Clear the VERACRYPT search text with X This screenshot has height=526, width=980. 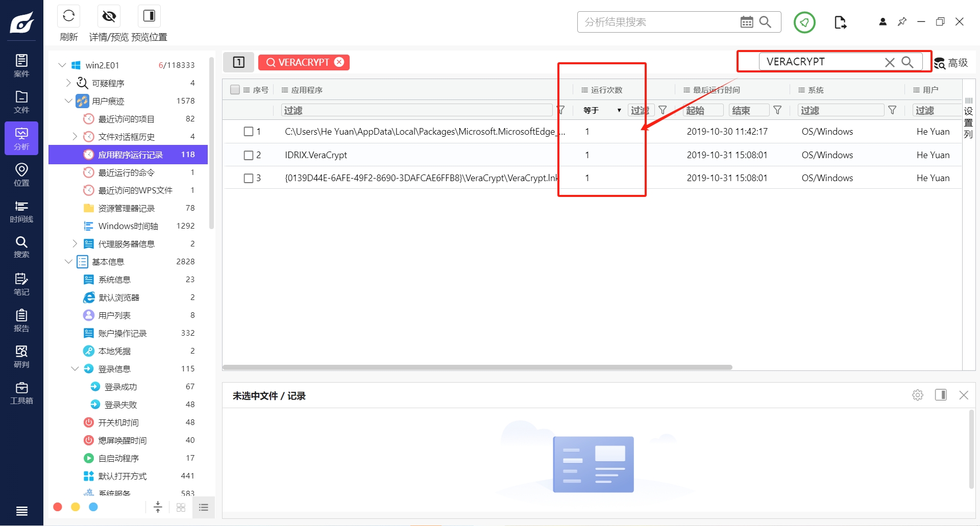click(x=890, y=62)
